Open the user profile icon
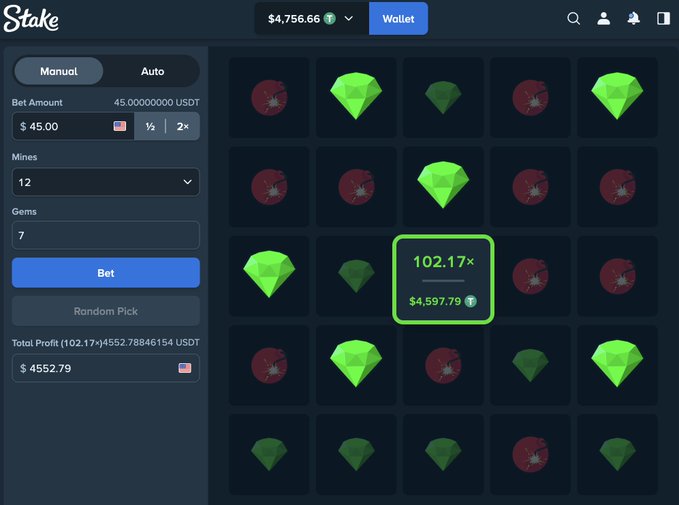 [x=603, y=19]
